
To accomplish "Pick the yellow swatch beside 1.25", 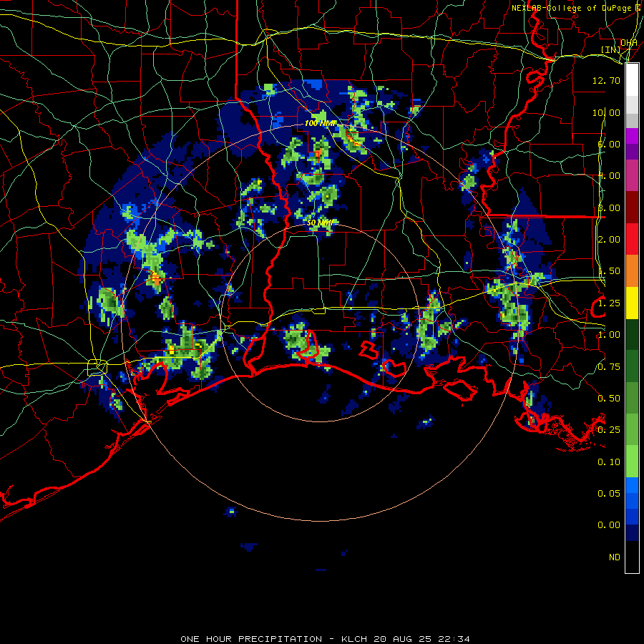I will 632,303.
